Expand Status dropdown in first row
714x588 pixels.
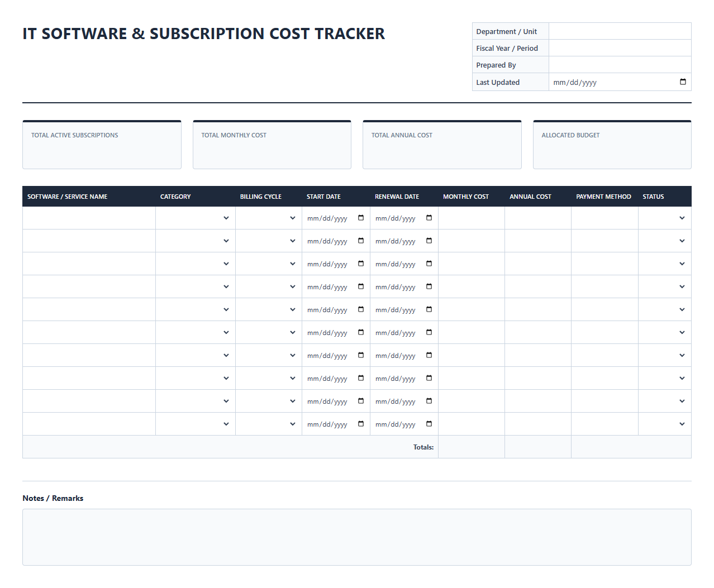click(664, 218)
